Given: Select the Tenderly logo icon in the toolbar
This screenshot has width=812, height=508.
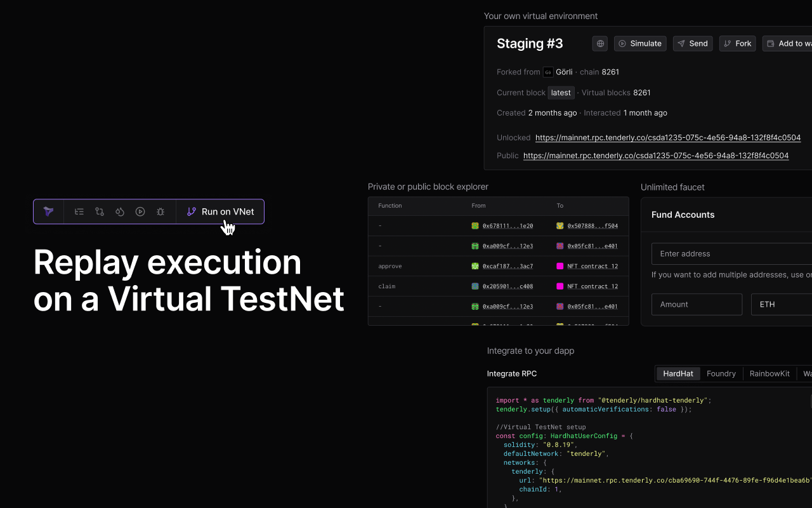Looking at the screenshot, I should coord(48,211).
